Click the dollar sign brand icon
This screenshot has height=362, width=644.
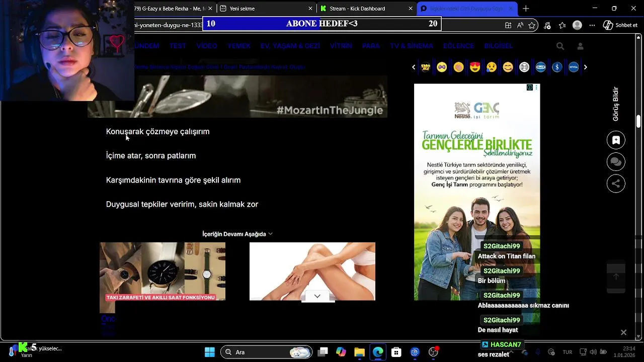coord(557,67)
